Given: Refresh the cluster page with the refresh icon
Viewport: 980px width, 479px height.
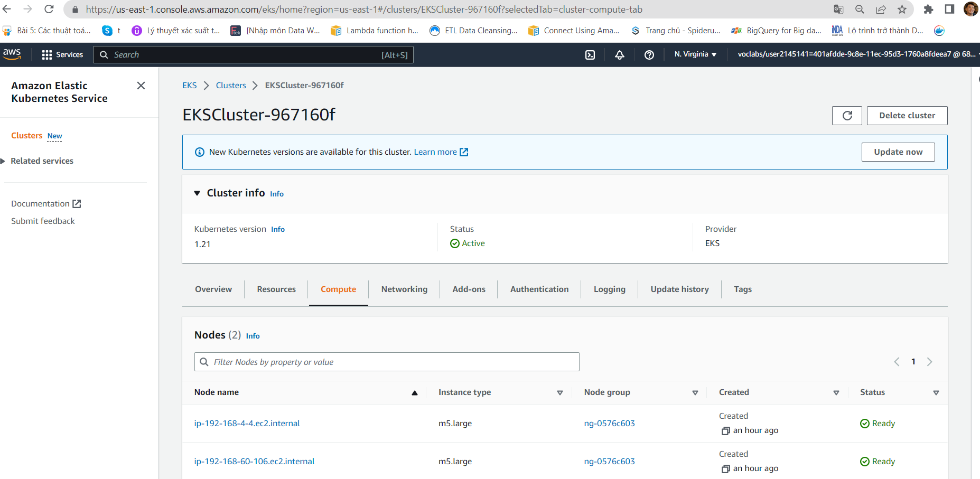Looking at the screenshot, I should click(847, 116).
